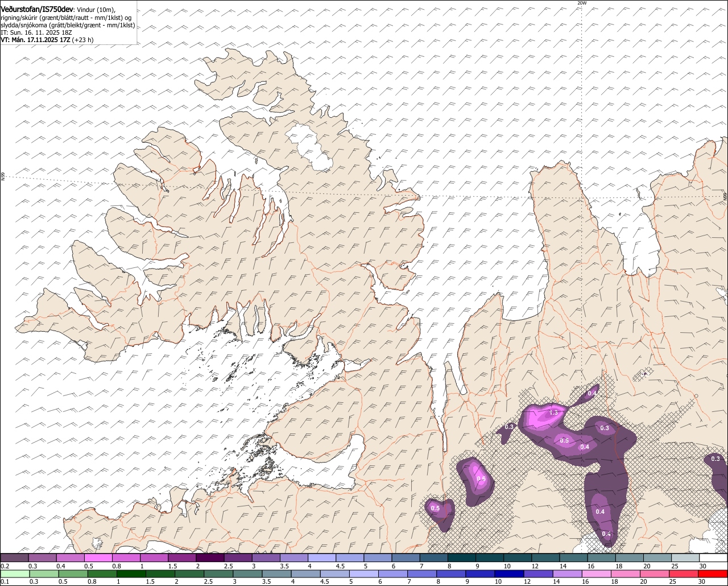Click the 'VT: Mán. 17.11.2025 17Z (+23 h)' line
The image size is (728, 586).
pyautogui.click(x=47, y=40)
